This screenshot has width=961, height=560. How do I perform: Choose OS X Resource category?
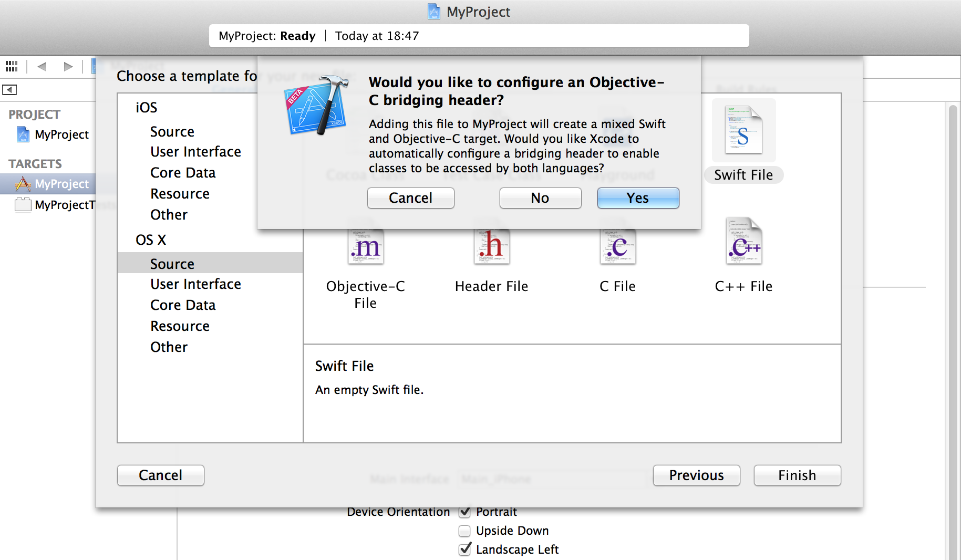(x=180, y=326)
